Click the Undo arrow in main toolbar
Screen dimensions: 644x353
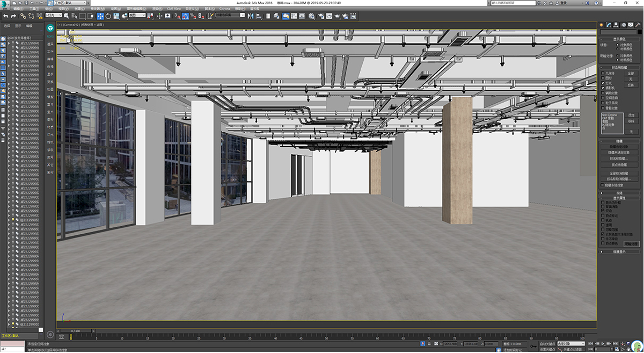click(6, 16)
